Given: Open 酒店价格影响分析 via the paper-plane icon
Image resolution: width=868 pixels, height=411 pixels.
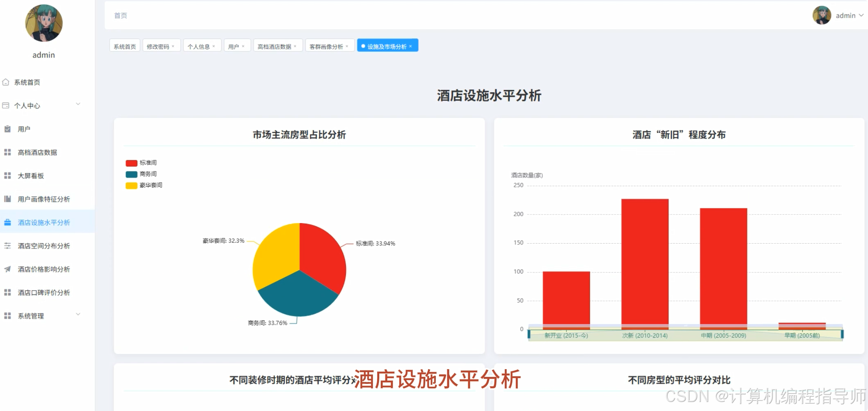Looking at the screenshot, I should click(7, 269).
